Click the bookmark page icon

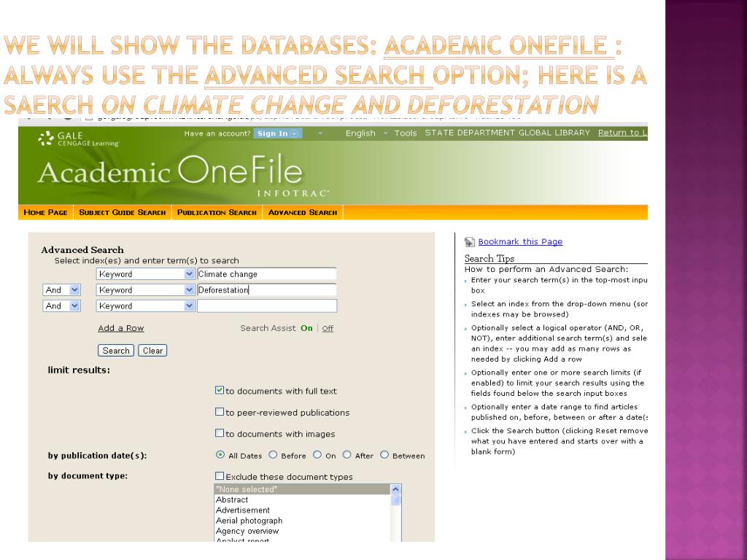[470, 242]
